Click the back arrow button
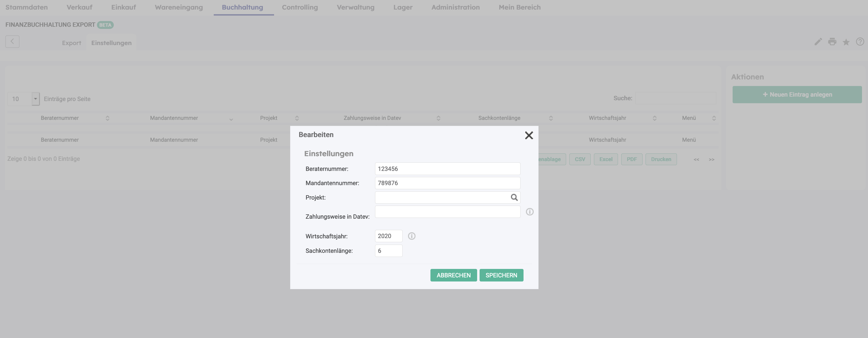This screenshot has height=338, width=868. coord(13,42)
